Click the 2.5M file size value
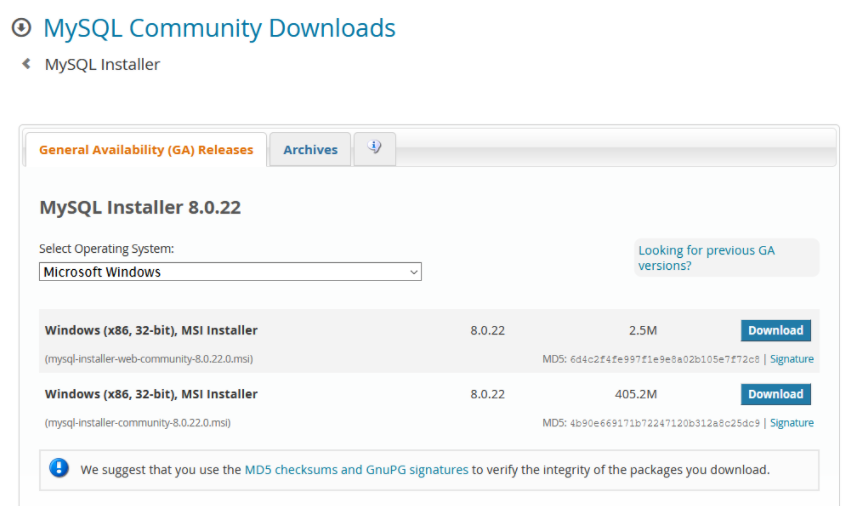856x506 pixels. [643, 330]
